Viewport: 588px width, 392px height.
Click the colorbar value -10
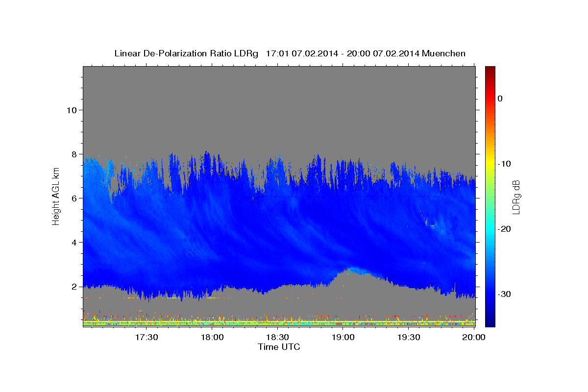(x=504, y=164)
